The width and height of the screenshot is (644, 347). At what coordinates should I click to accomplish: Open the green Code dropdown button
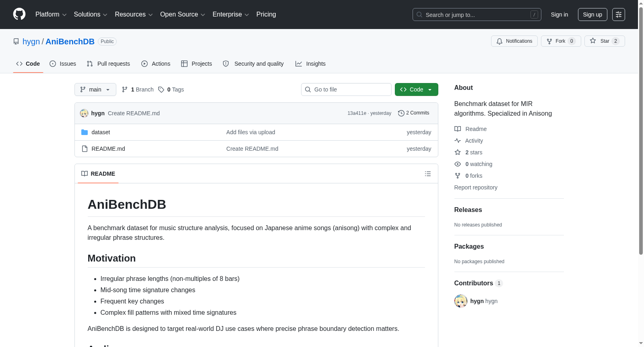point(417,89)
